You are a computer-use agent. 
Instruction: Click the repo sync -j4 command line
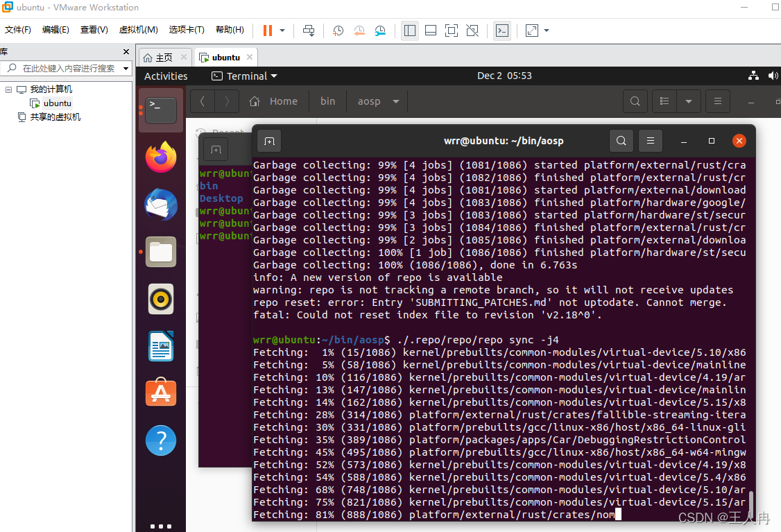coord(406,340)
